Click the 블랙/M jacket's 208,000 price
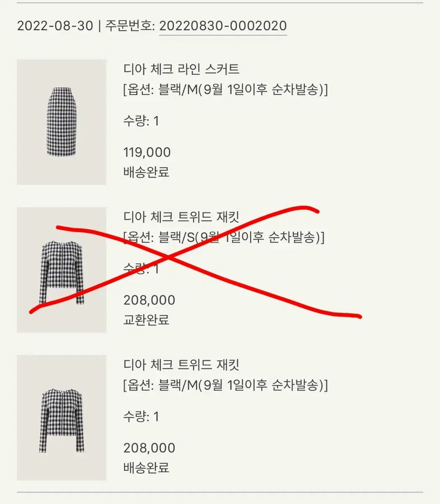This screenshot has width=440, height=504. 149,448
